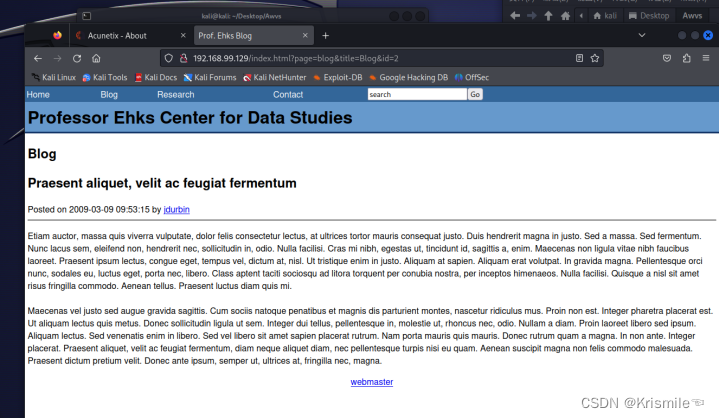Open the Kali Forums bookmark
The image size is (719, 418).
tap(210, 77)
